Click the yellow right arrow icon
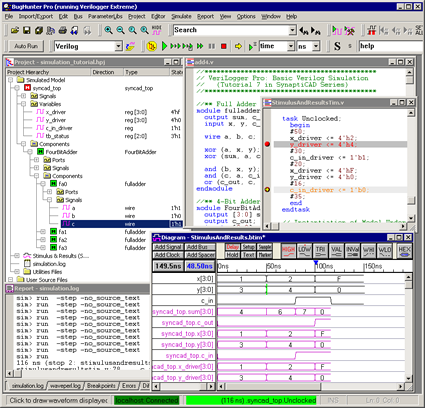Screen dimensions: 425x408 238,46
